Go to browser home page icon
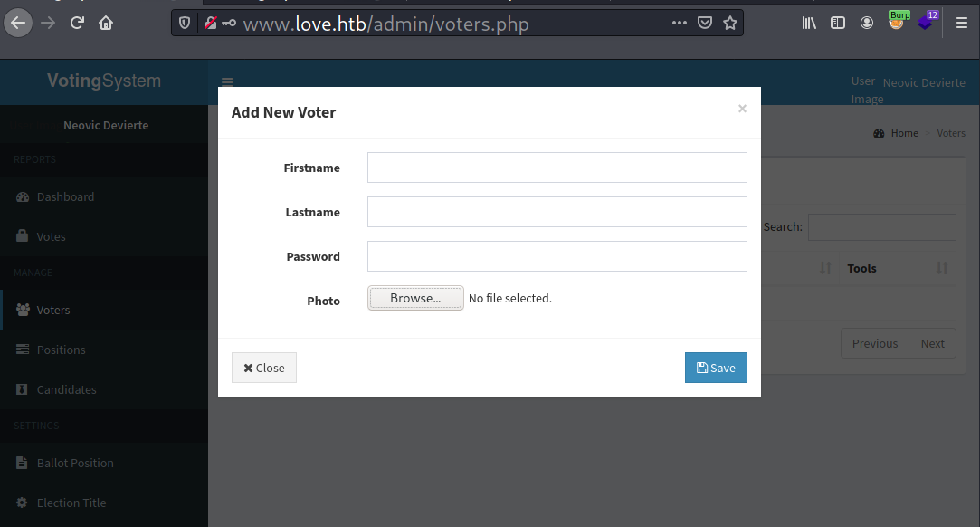 click(x=106, y=23)
